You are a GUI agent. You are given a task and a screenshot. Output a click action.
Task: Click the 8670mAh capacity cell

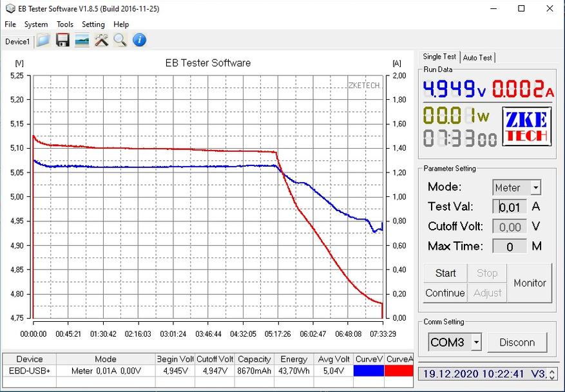click(254, 371)
